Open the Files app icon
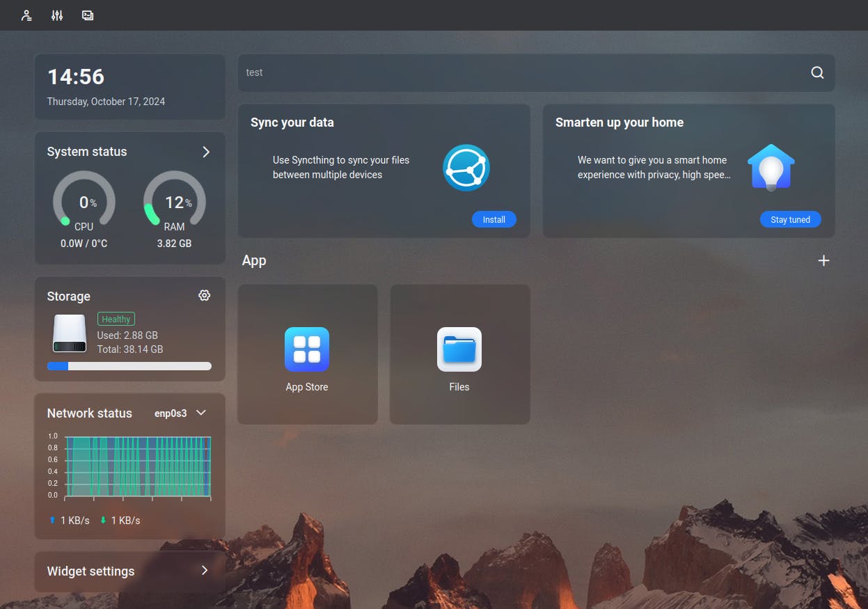Image resolution: width=868 pixels, height=609 pixels. 459,349
